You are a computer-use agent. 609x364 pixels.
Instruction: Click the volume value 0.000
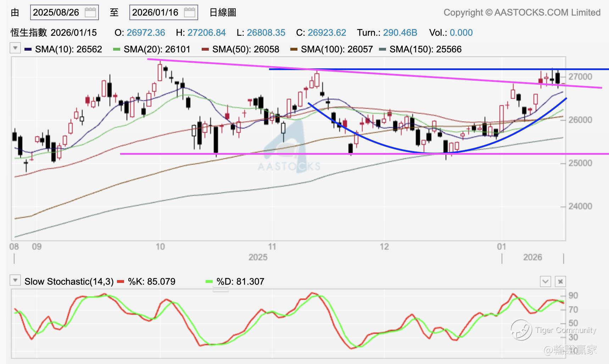coord(461,33)
